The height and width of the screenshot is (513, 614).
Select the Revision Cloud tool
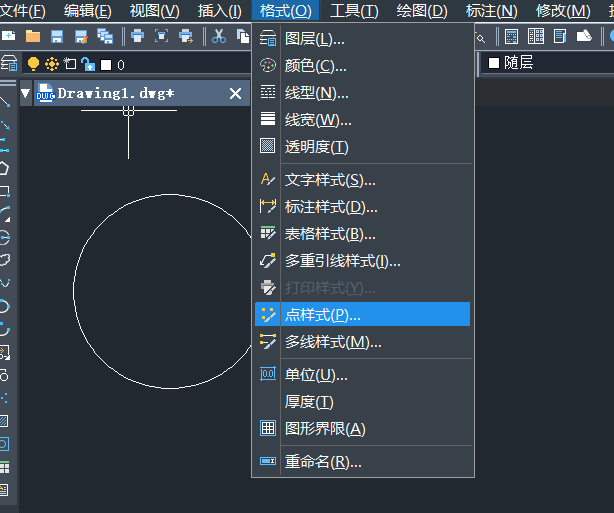click(5, 260)
